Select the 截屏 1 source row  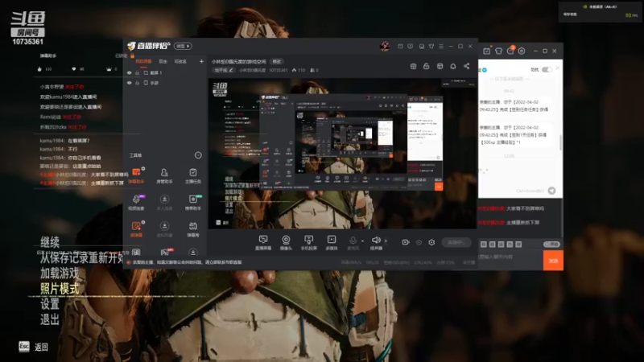pos(164,72)
